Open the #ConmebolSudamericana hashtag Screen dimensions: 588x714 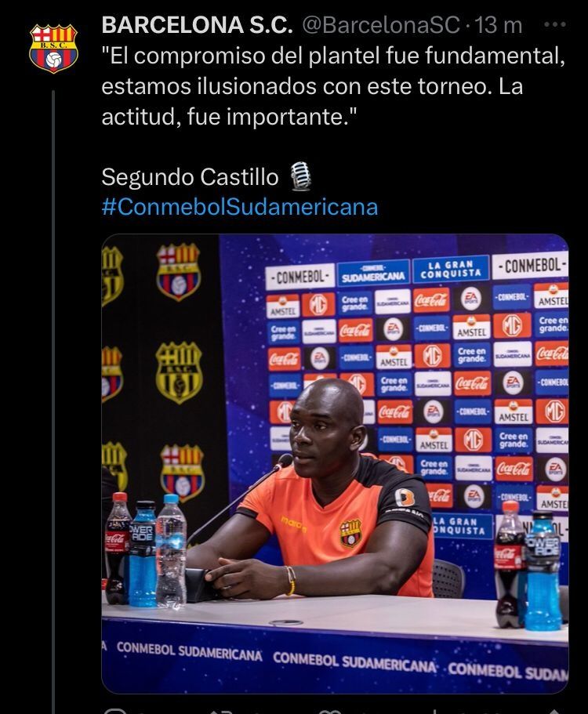(240, 207)
